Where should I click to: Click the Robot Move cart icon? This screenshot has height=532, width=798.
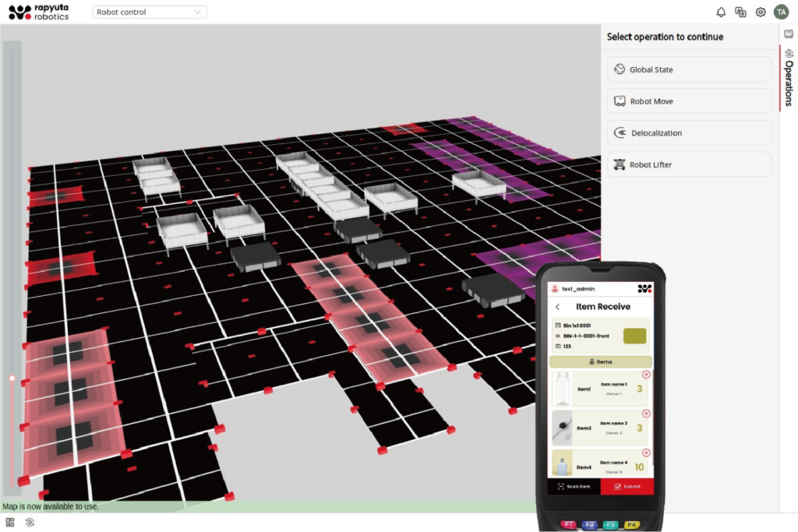coord(620,101)
